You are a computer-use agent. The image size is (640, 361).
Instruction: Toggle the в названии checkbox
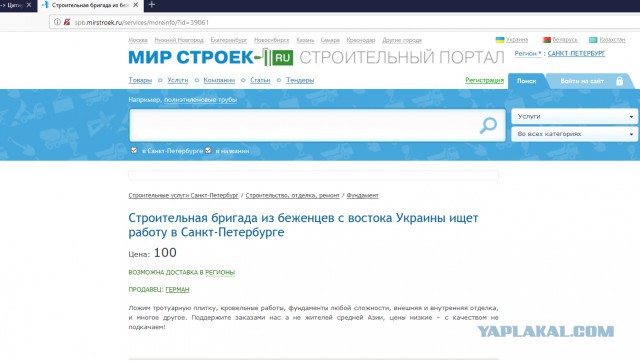coord(208,150)
